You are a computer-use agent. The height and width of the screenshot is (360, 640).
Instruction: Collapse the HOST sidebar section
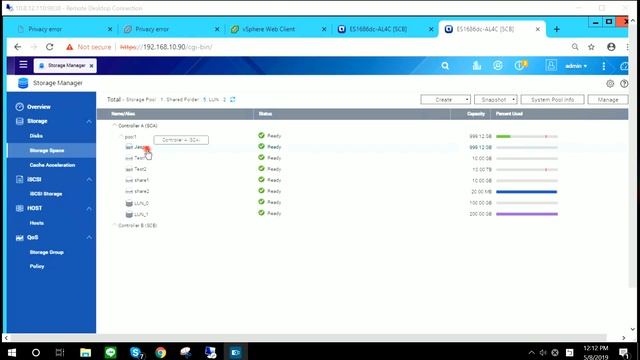coord(89,209)
